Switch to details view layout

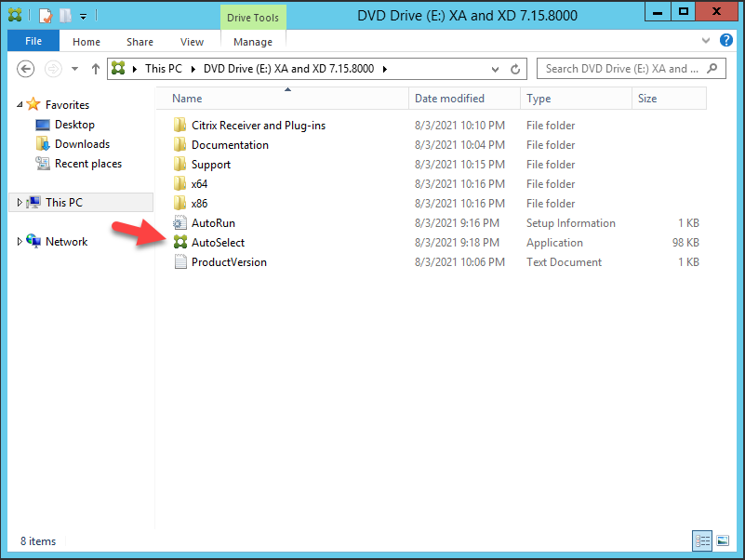(702, 540)
